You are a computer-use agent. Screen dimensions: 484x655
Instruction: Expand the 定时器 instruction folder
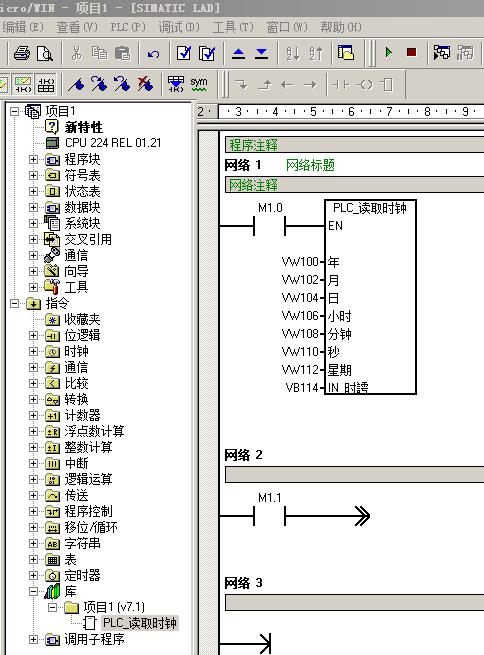pos(33,575)
